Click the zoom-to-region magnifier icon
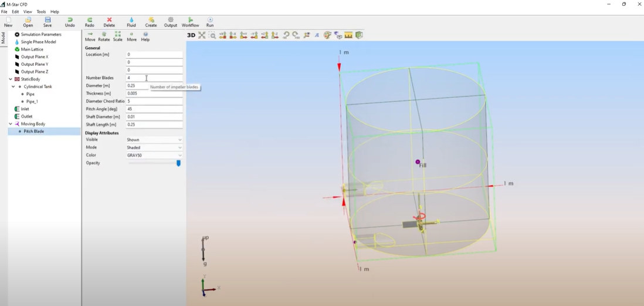The height and width of the screenshot is (306, 644). 212,35
